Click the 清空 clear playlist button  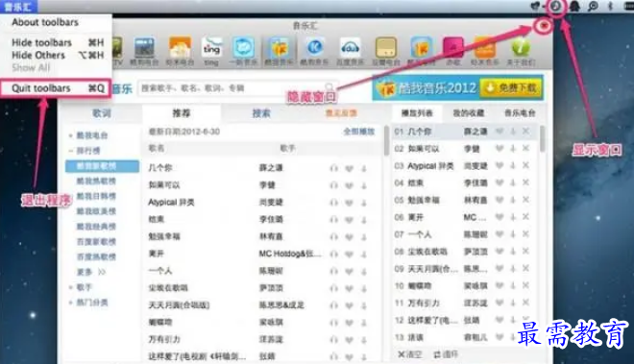(x=410, y=354)
